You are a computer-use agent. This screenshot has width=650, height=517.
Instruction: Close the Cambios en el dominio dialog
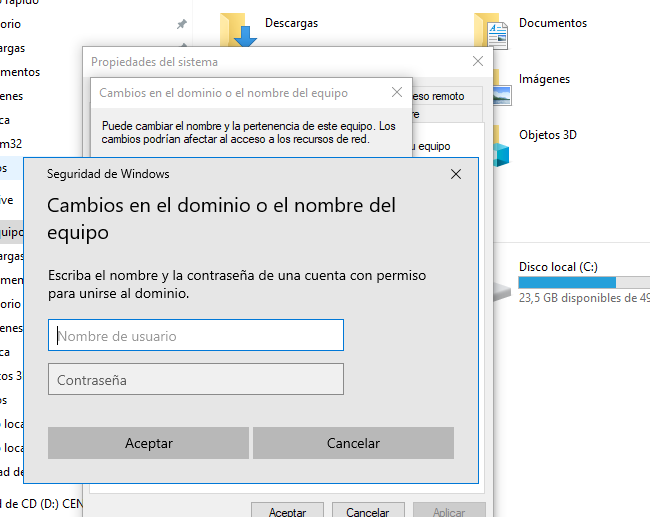[x=397, y=92]
